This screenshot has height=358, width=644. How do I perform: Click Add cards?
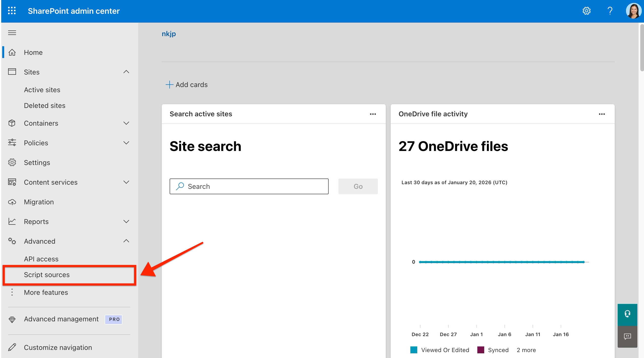187,85
